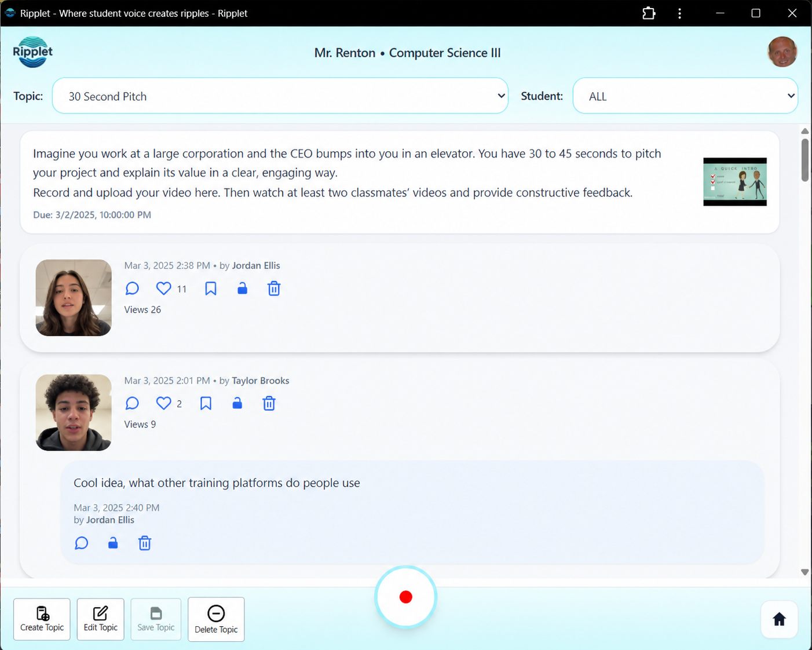Reply to the 'Cool idea' comment
Viewport: 812px width, 650px height.
(82, 543)
